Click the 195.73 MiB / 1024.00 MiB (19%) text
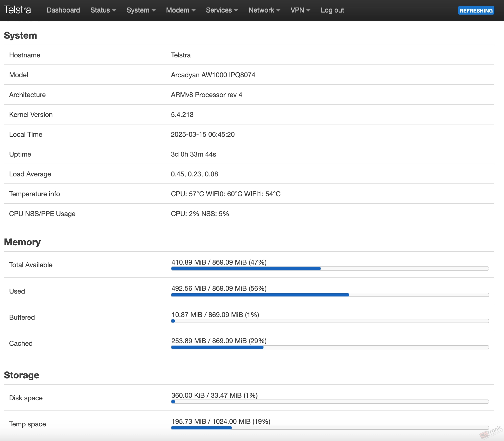The height and width of the screenshot is (441, 504). [221, 421]
